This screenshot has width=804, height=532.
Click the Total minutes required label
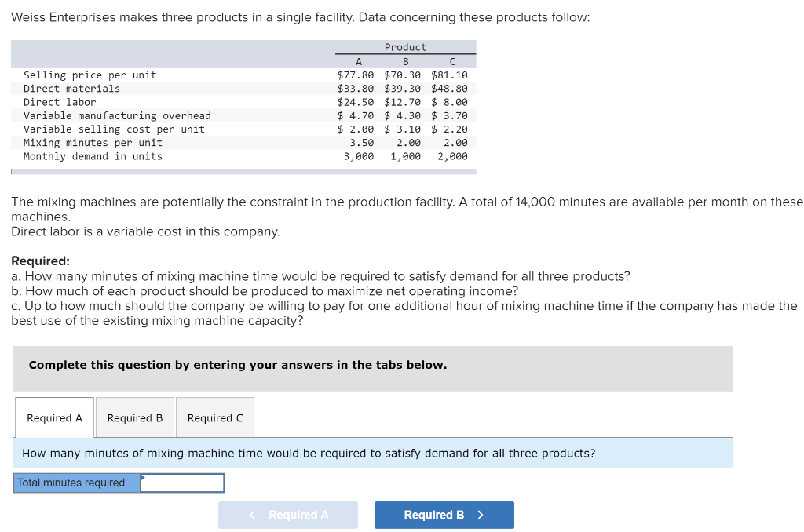[x=74, y=483]
